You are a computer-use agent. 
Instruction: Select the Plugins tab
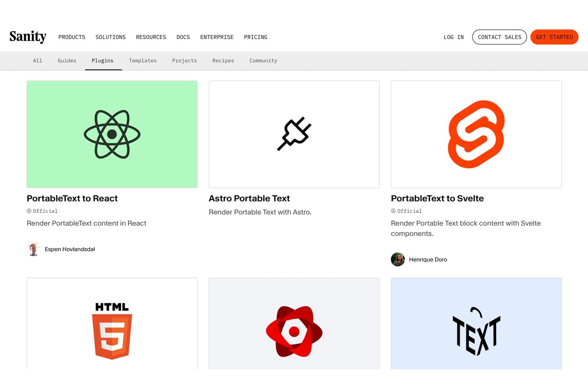103,61
